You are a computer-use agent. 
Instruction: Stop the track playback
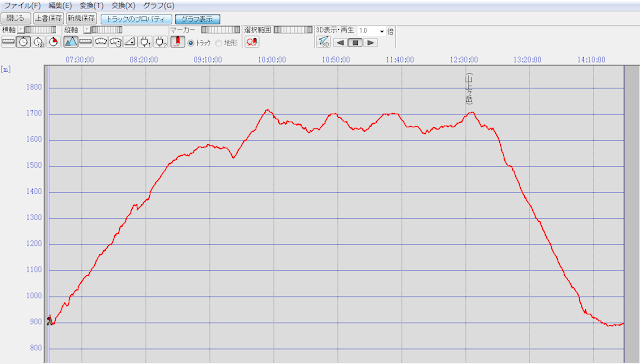pos(355,42)
